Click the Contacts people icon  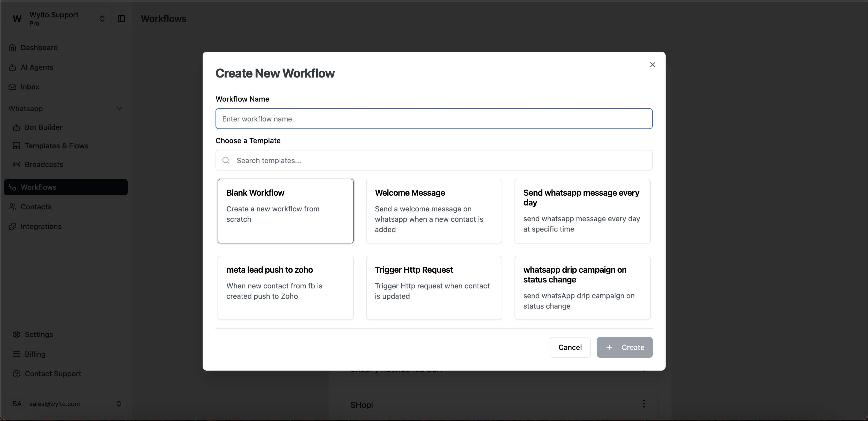12,207
